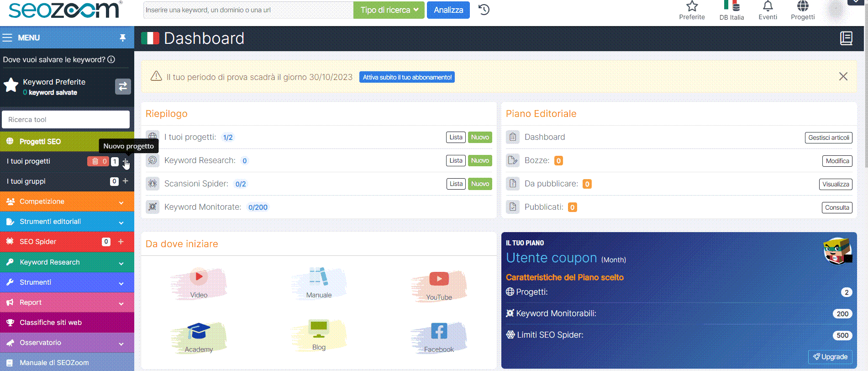The height and width of the screenshot is (371, 868).
Task: Click Visualizza button for Da pubblicare
Action: pyautogui.click(x=836, y=184)
